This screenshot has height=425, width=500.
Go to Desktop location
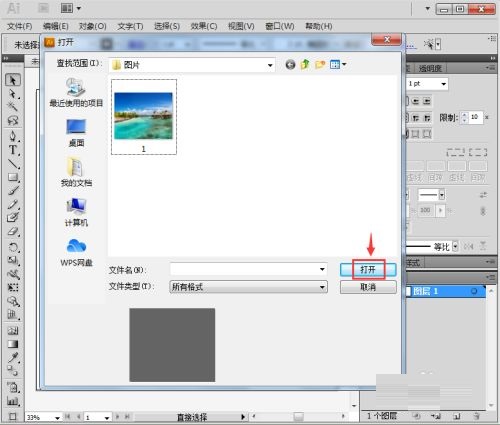[76, 133]
